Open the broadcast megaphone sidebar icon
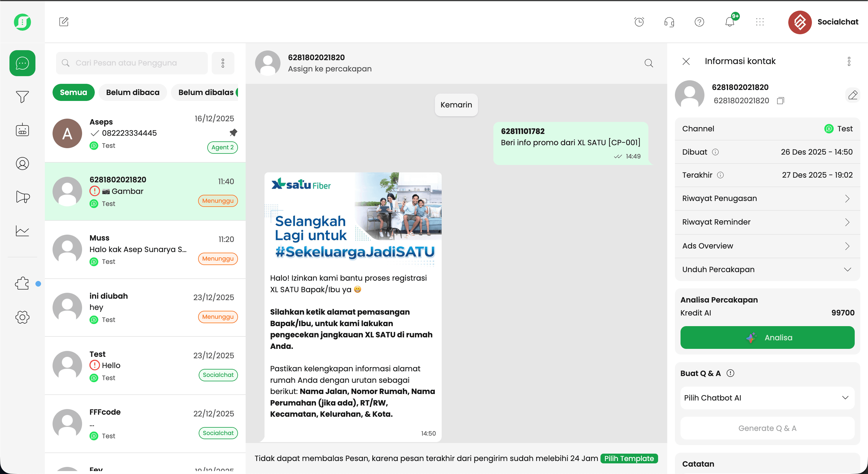The image size is (868, 474). coord(22,197)
